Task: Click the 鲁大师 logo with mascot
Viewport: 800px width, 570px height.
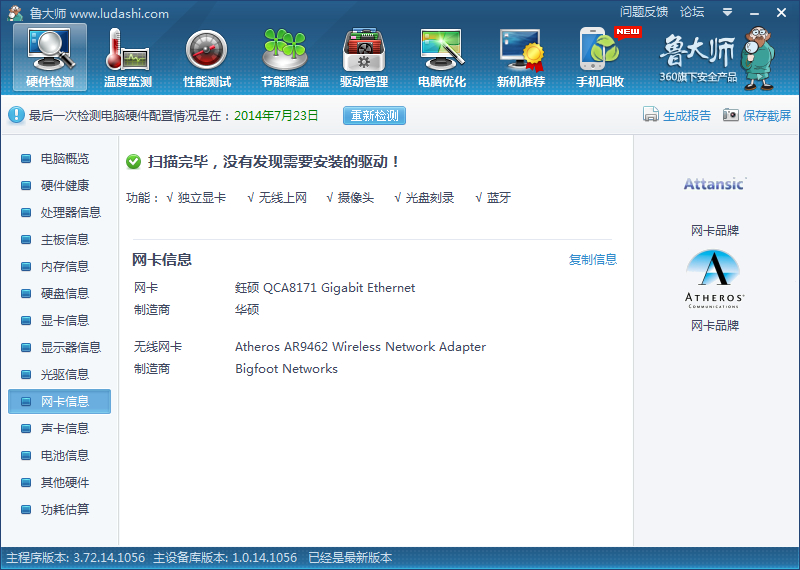Action: 717,58
